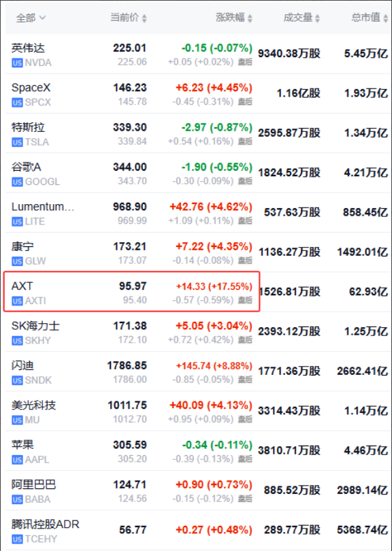Click price 1786.85 for 闪迪
Viewport: 392px width, 551px height.
127,366
